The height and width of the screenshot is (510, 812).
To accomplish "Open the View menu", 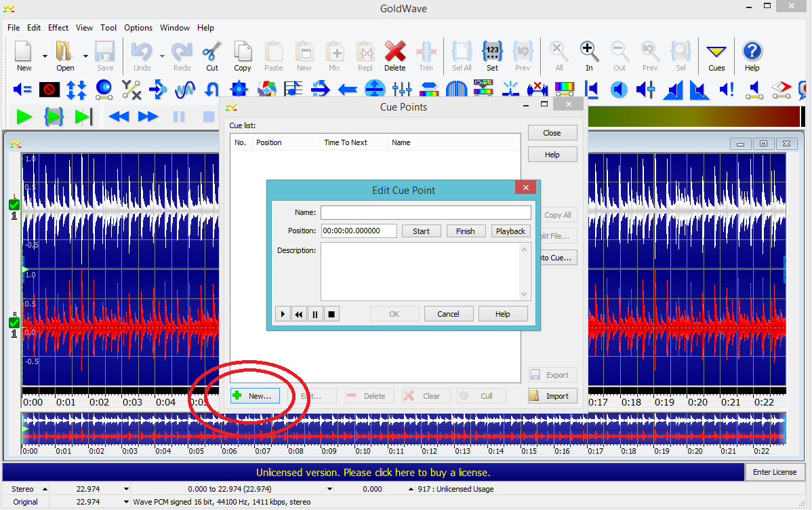I will 84,28.
